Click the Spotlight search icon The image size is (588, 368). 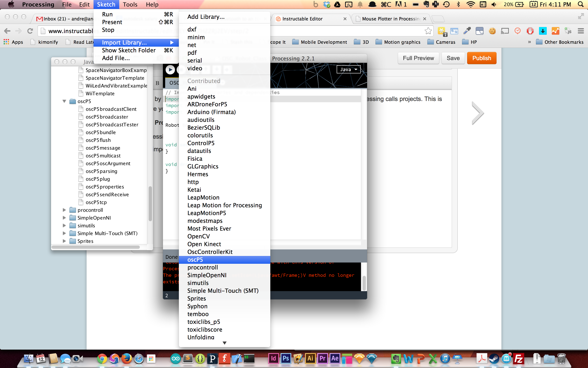[x=581, y=4]
